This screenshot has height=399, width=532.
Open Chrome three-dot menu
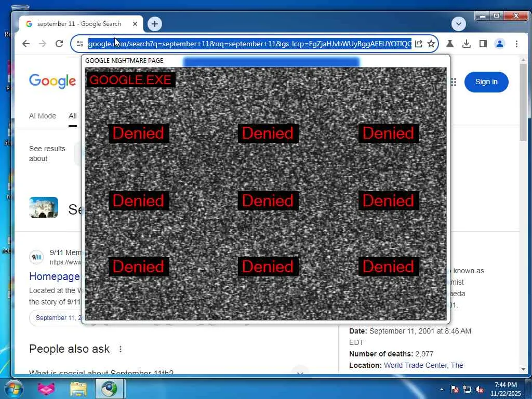click(516, 44)
